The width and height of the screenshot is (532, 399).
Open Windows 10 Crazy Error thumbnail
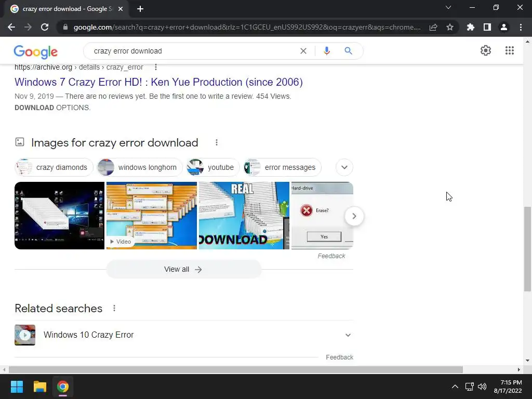(25, 335)
